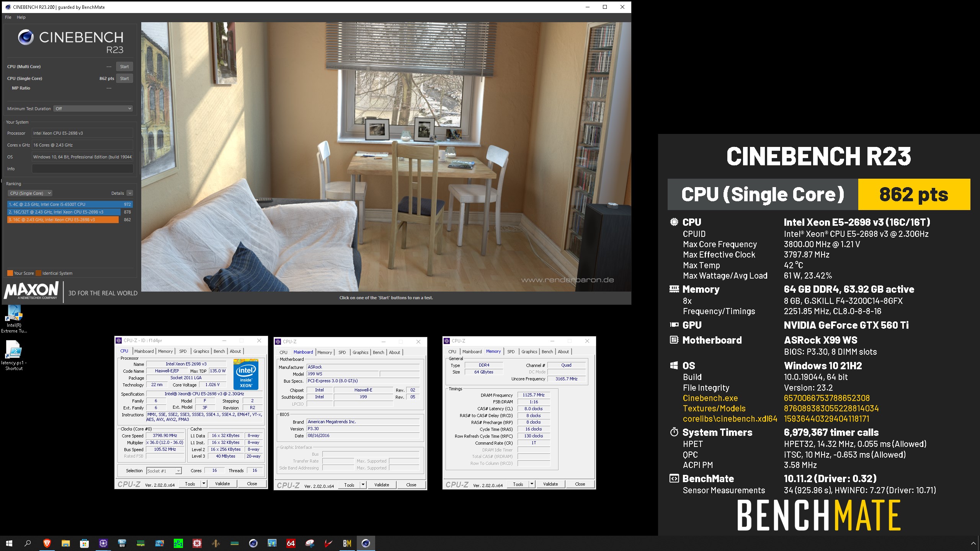Open AIDA64 from the taskbar
The height and width of the screenshot is (551, 980).
point(291,543)
